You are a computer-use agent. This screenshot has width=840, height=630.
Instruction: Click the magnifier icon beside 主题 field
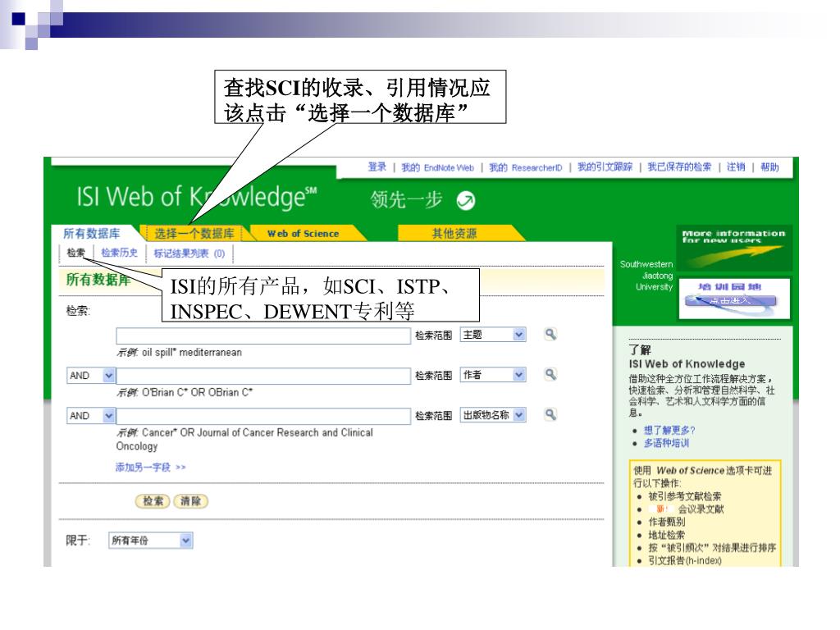(550, 335)
